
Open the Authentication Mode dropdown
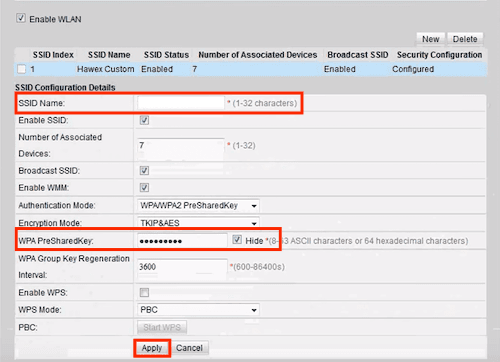click(x=198, y=205)
